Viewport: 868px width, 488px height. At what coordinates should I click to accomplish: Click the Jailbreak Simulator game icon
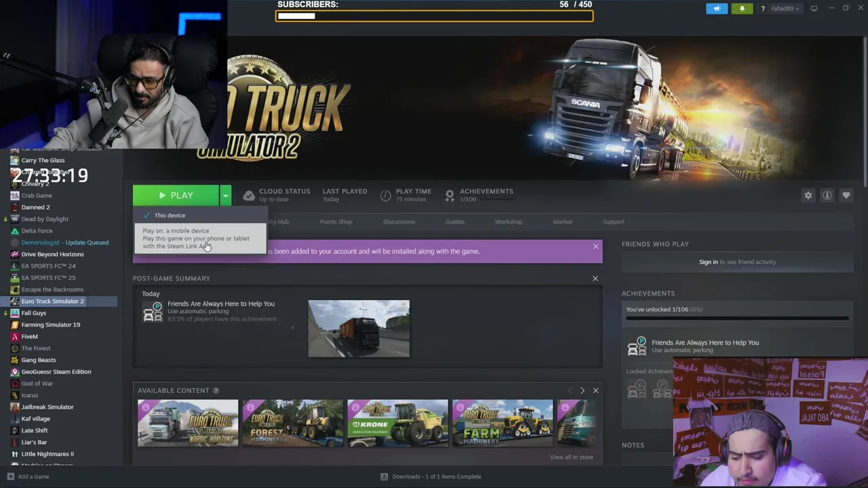(14, 407)
